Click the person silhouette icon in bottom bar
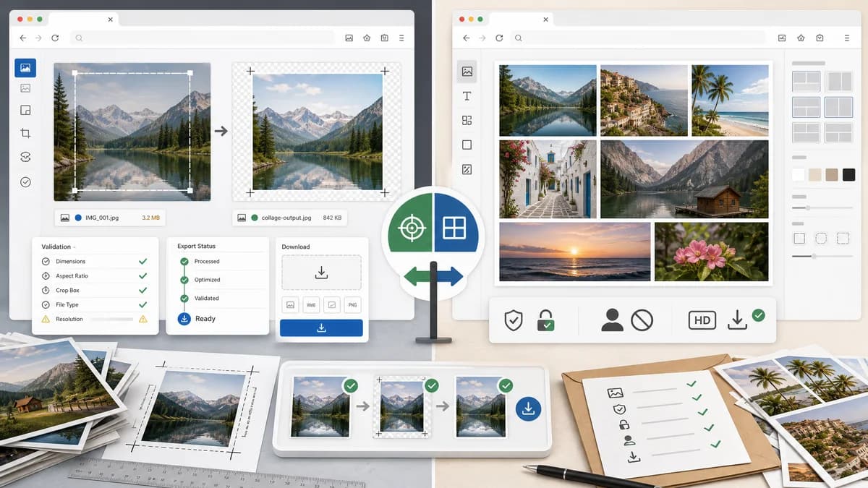Viewport: 868px width, 488px height. [612, 320]
